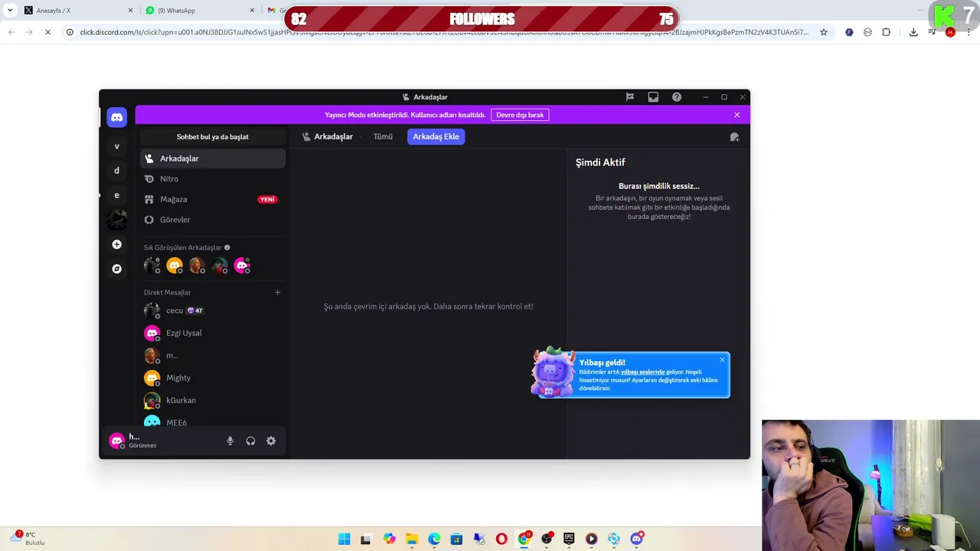
Task: Open Epic Games launcher from taskbar
Action: (x=569, y=539)
